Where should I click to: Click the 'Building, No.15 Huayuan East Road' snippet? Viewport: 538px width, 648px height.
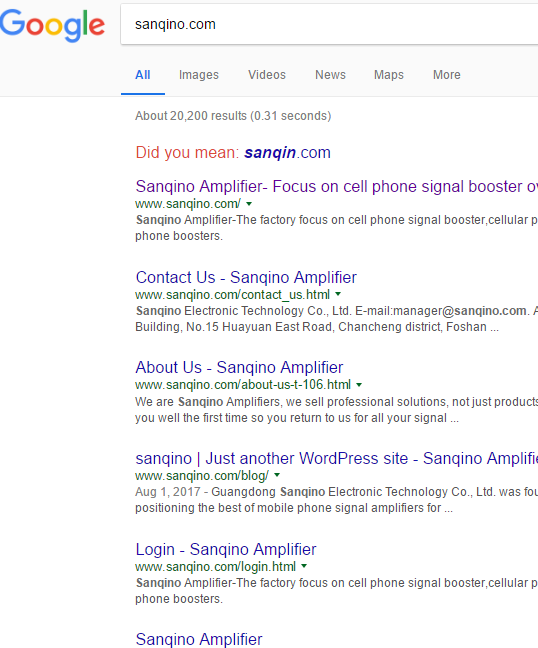[x=317, y=327]
